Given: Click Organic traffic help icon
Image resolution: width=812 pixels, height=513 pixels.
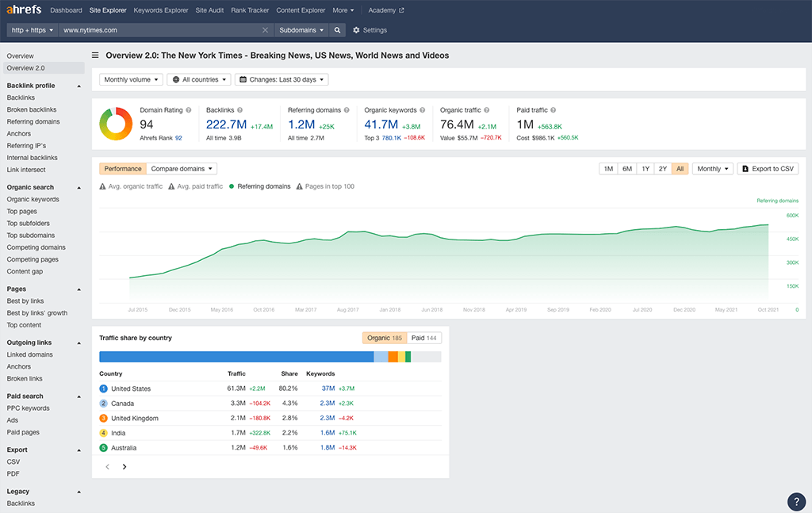Looking at the screenshot, I should pyautogui.click(x=487, y=109).
